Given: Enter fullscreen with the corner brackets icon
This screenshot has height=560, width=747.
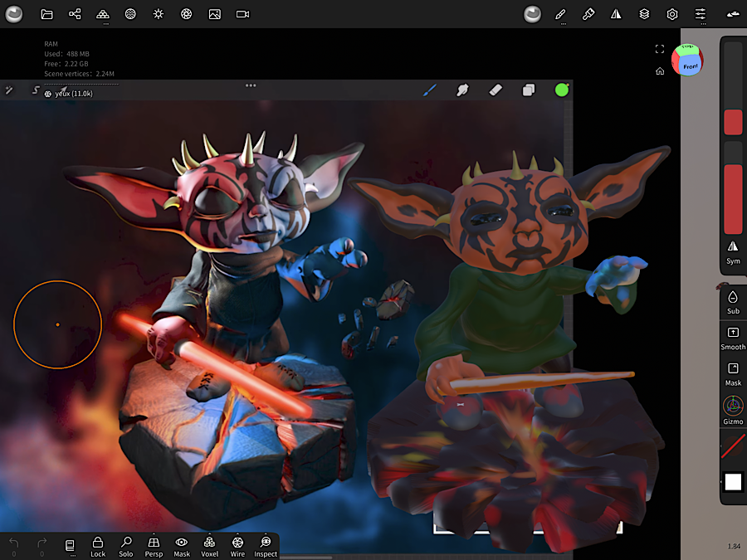Looking at the screenshot, I should tap(660, 49).
